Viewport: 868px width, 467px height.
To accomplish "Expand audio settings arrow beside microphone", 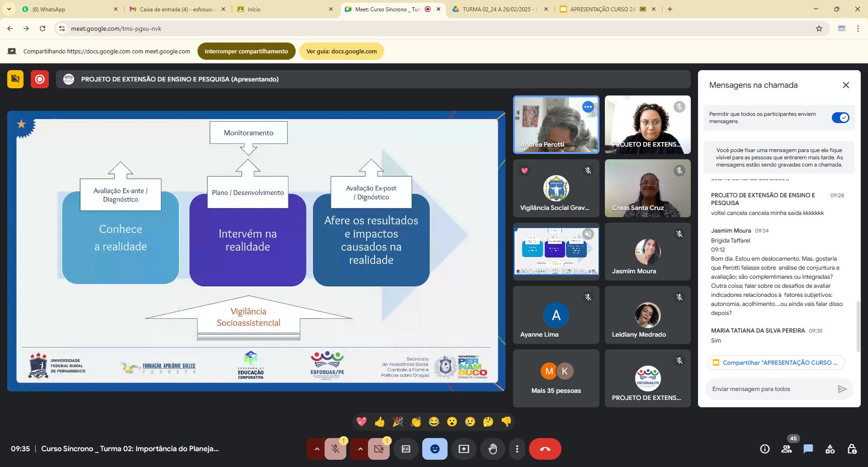I will pos(317,449).
